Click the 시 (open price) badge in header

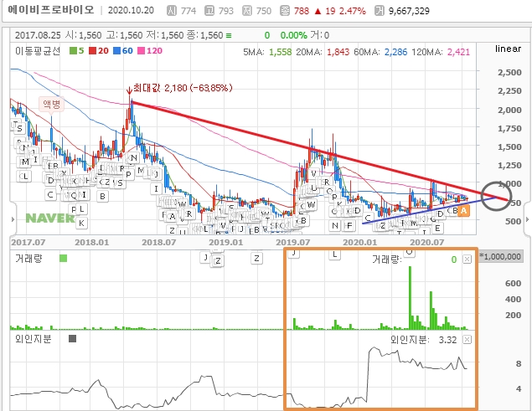pyautogui.click(x=172, y=11)
